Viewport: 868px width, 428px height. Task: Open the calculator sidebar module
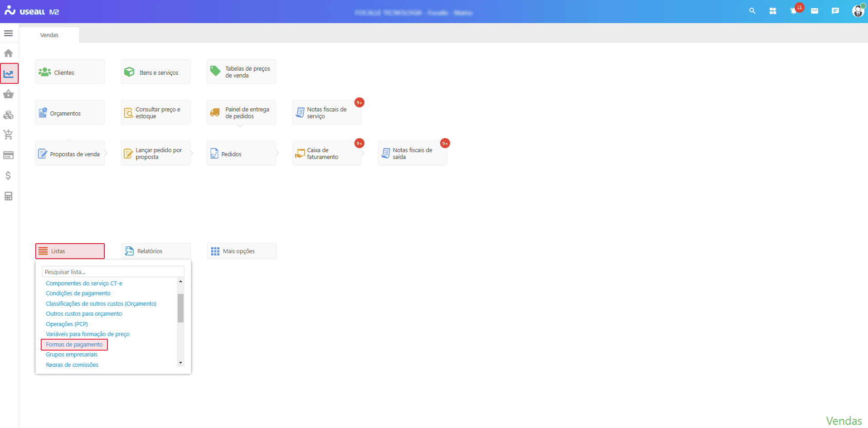point(8,196)
